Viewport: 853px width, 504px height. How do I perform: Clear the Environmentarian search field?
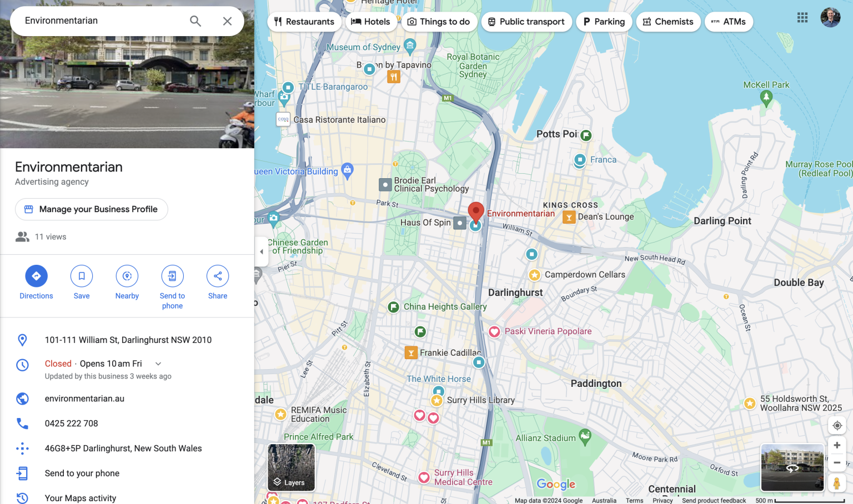227,20
